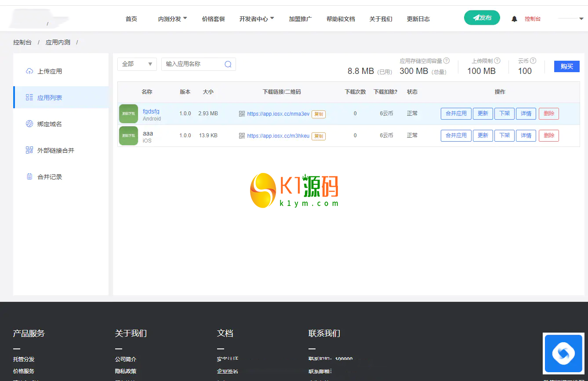The height and width of the screenshot is (381, 588).
Task: Click QR code icon for fqdsfq app
Action: pos(242,114)
